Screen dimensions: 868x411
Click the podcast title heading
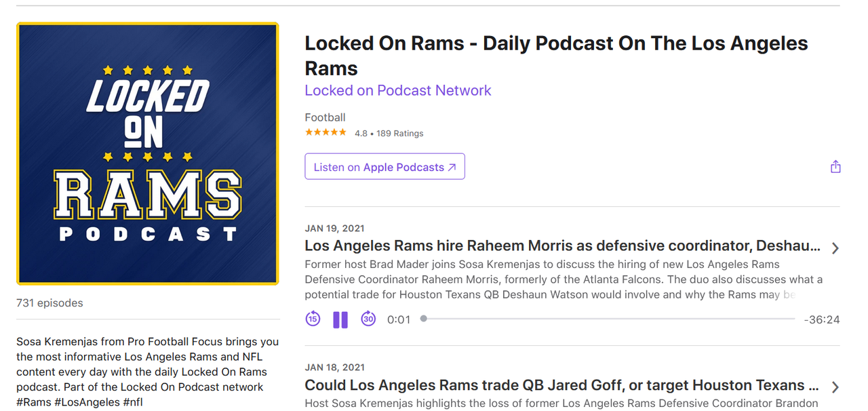pos(556,56)
